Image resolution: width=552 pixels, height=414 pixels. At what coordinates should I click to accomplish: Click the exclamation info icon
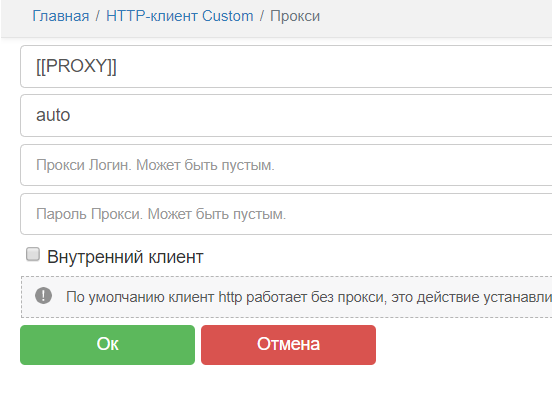43,295
